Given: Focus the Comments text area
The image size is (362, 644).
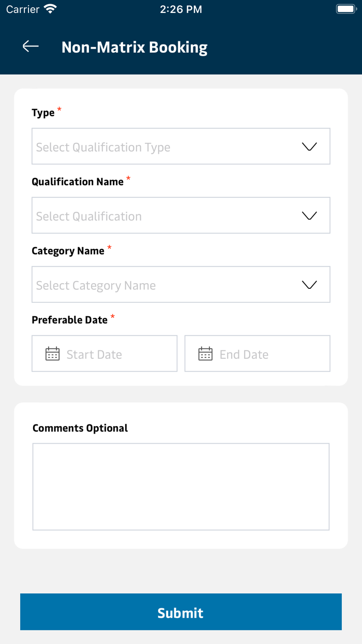Looking at the screenshot, I should [x=181, y=487].
